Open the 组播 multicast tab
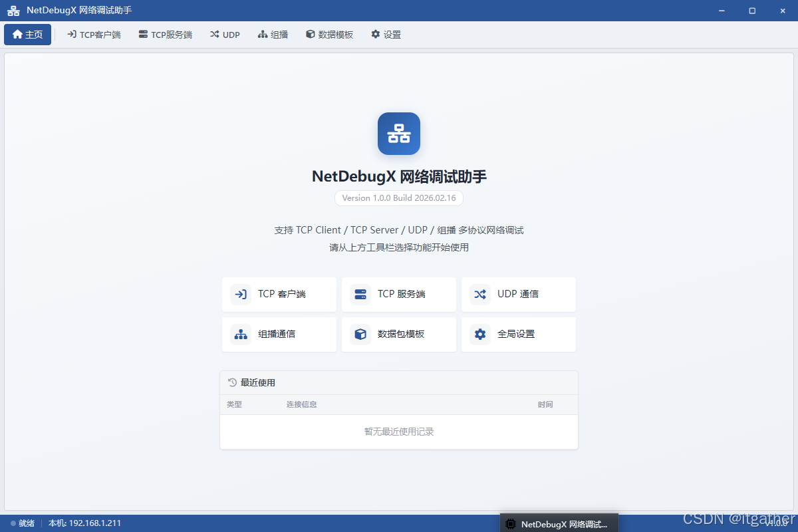Image resolution: width=798 pixels, height=532 pixels. [273, 35]
